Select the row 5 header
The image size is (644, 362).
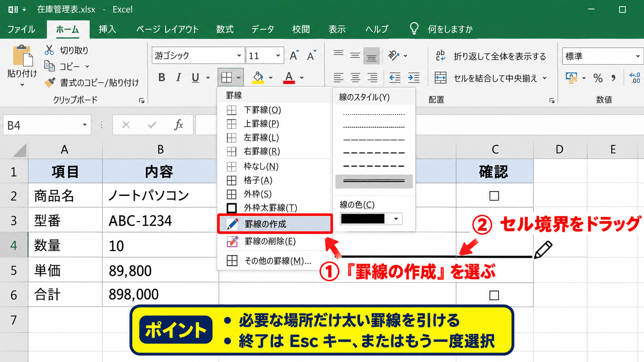[14, 270]
